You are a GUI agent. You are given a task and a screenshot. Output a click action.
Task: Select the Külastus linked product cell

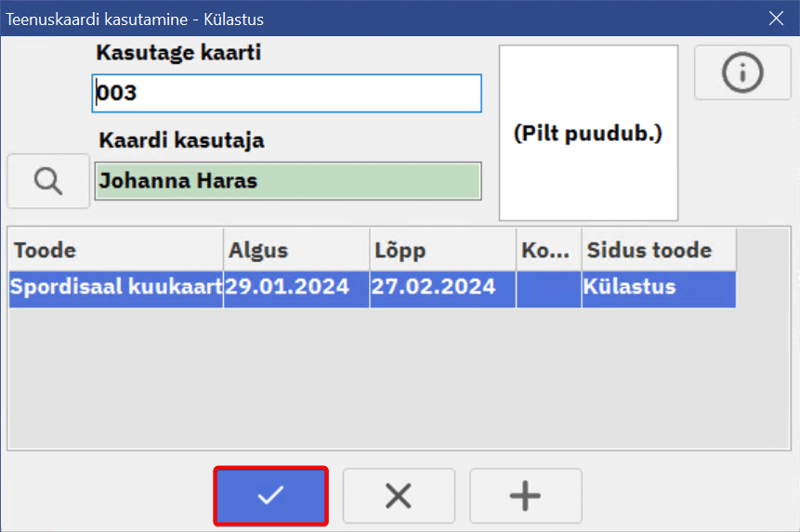[x=658, y=288]
